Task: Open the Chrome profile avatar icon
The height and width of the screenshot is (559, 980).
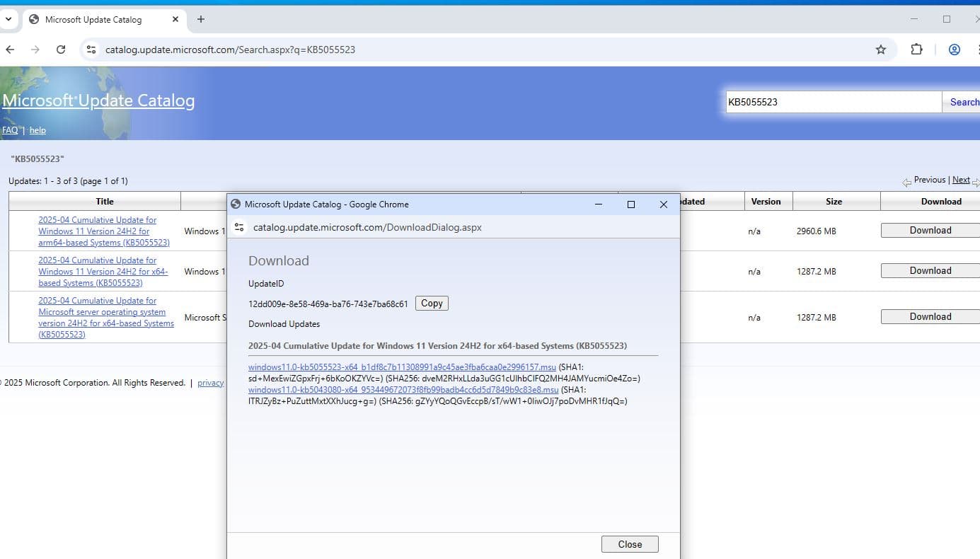Action: click(954, 50)
